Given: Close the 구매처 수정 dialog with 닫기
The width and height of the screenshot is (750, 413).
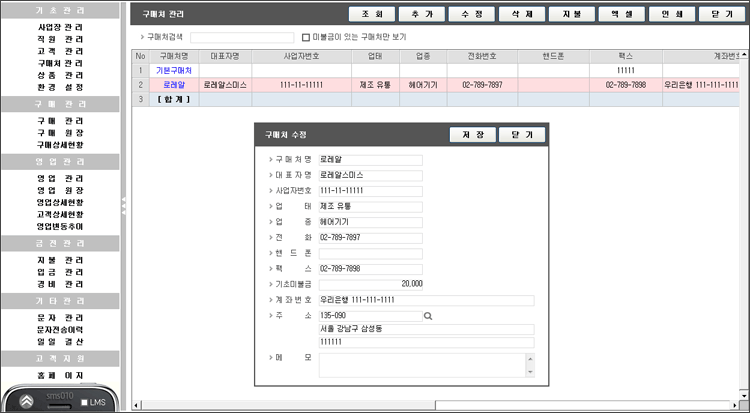Looking at the screenshot, I should click(x=522, y=134).
